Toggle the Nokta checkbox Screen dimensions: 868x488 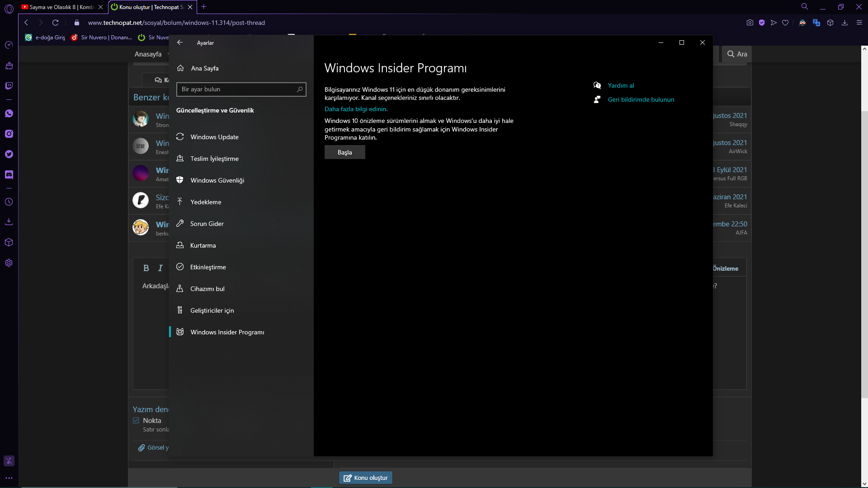136,421
